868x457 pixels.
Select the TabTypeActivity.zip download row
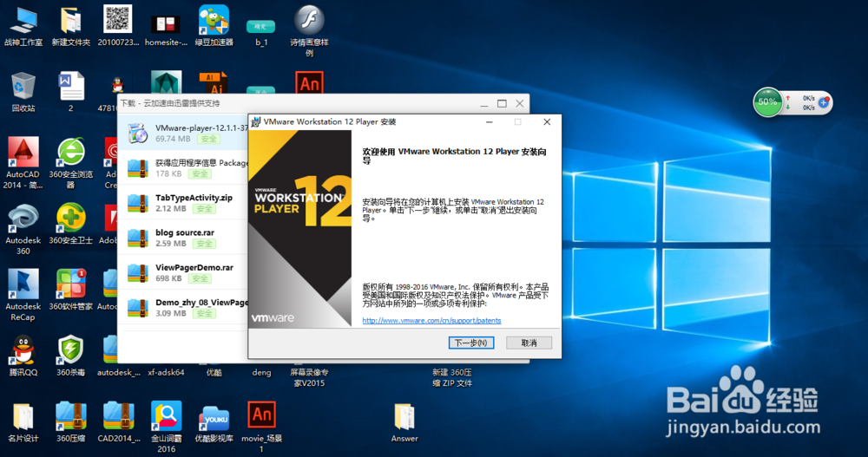183,203
